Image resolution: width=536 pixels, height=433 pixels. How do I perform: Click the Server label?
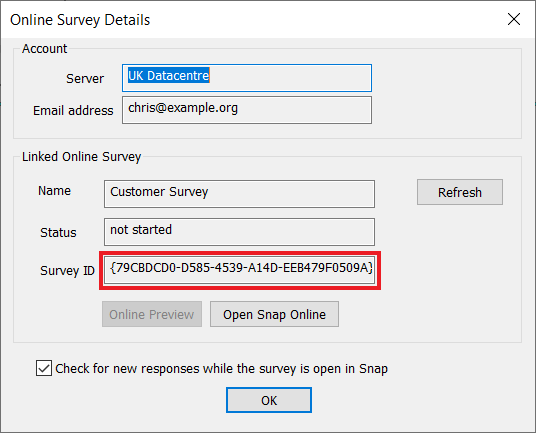point(85,79)
